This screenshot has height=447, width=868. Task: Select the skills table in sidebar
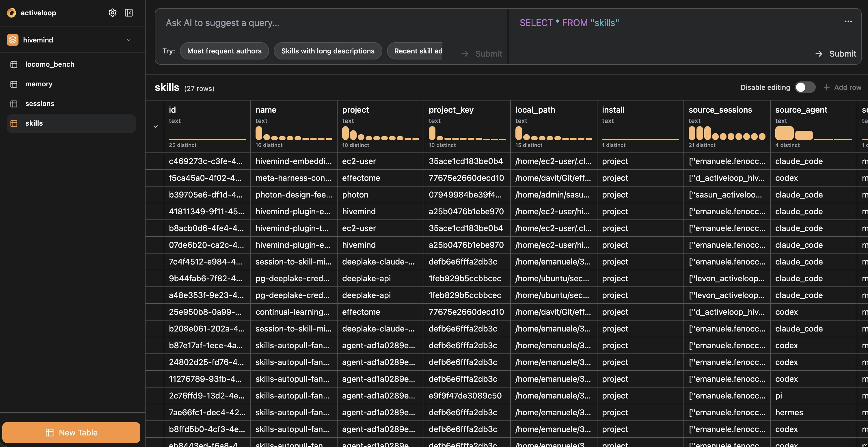coord(71,123)
